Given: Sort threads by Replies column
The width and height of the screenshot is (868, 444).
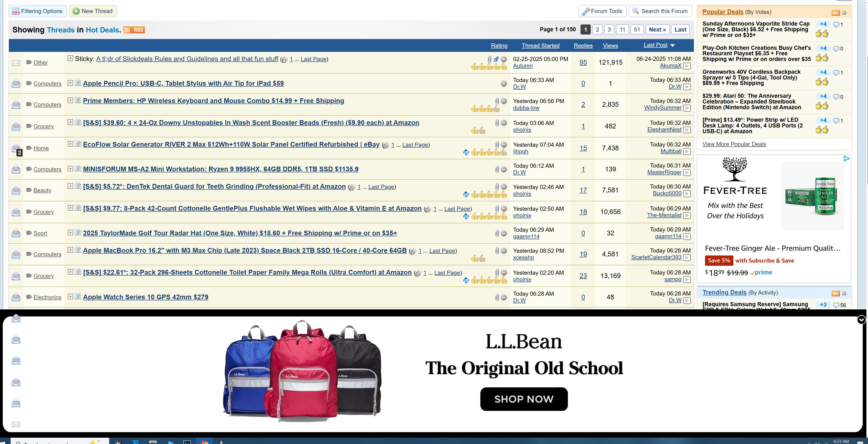Looking at the screenshot, I should click(x=583, y=45).
